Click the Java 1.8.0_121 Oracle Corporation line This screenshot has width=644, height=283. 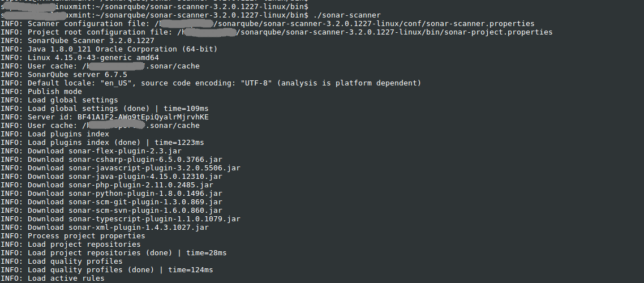coord(122,49)
